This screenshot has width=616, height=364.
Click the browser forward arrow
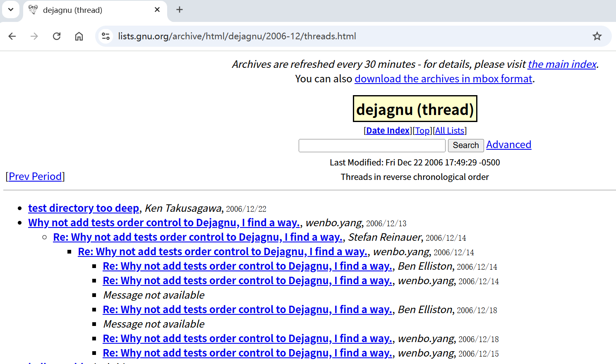[34, 36]
